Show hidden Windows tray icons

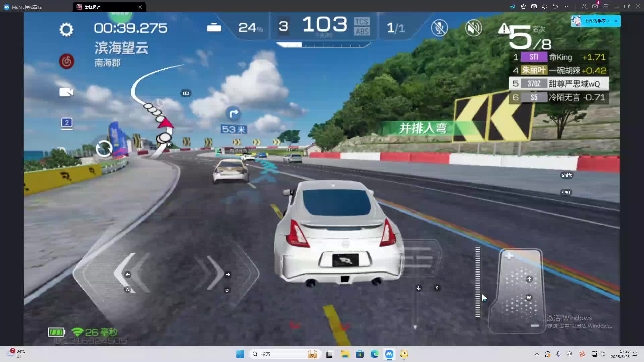pos(537,354)
